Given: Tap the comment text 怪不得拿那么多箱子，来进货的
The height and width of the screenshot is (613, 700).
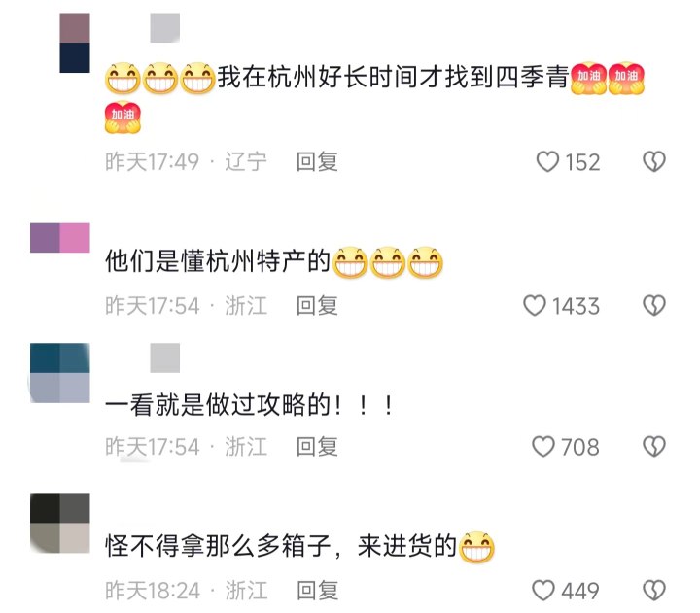Looking at the screenshot, I should [x=281, y=546].
